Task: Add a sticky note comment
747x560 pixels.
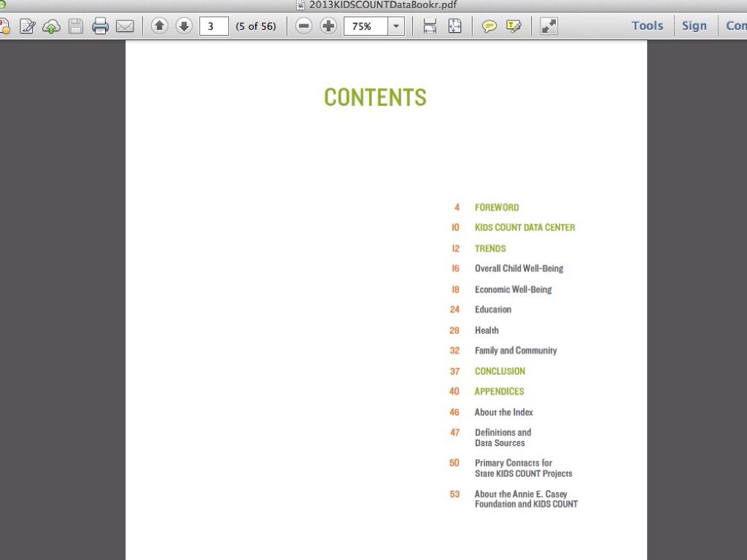Action: point(489,26)
